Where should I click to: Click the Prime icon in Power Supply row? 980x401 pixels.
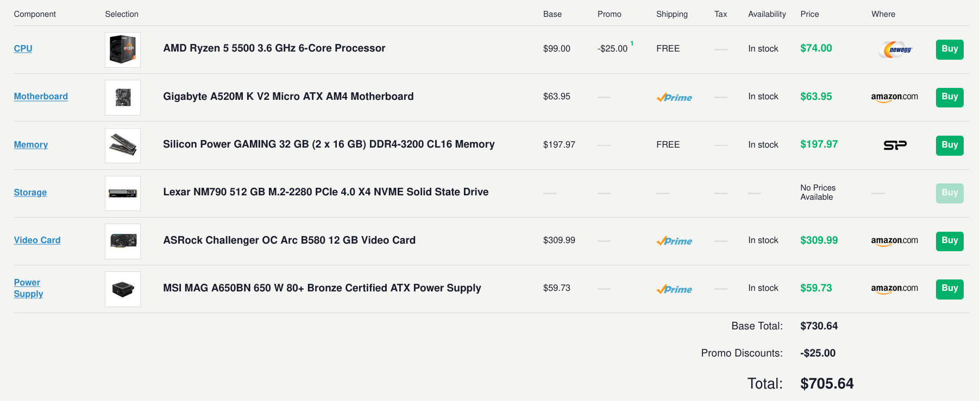[x=674, y=289]
